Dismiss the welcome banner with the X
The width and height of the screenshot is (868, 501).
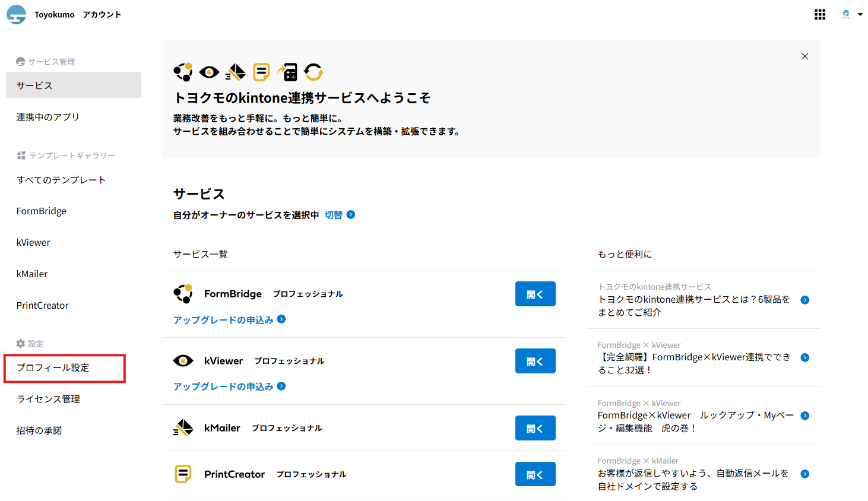[804, 56]
